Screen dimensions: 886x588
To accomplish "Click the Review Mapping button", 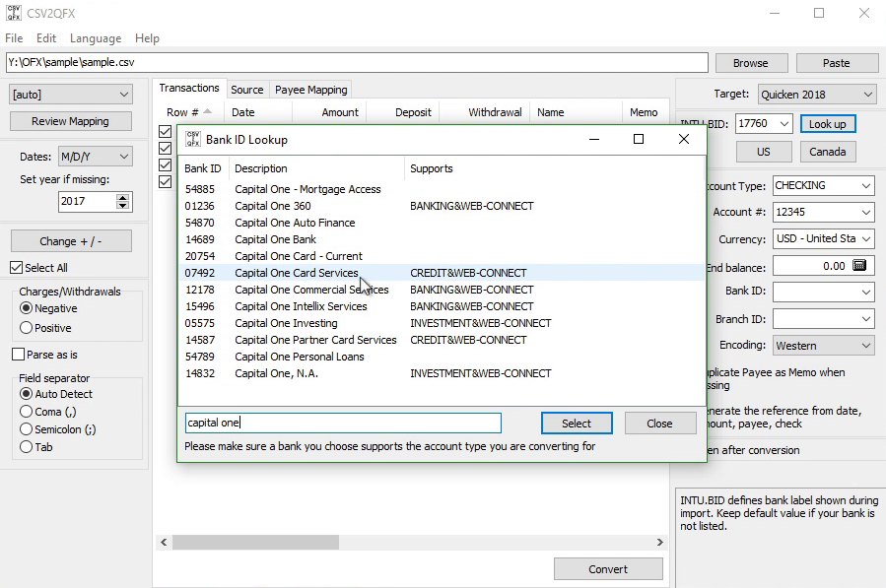I will point(71,121).
